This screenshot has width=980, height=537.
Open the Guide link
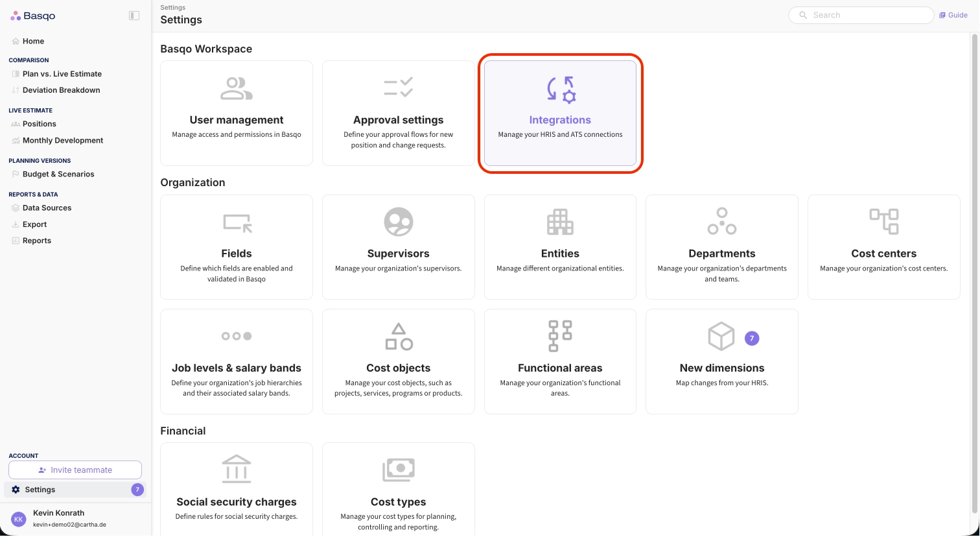[953, 15]
